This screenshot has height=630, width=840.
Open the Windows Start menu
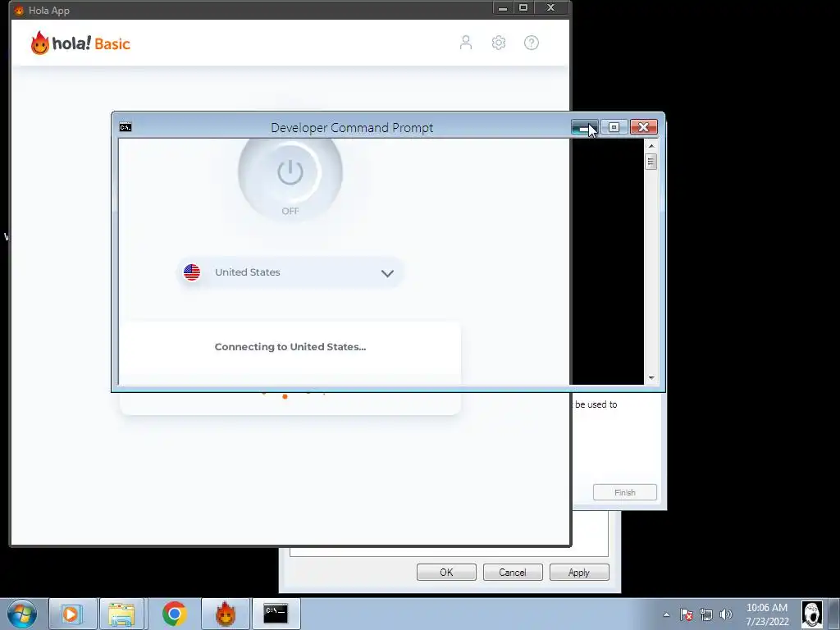click(x=22, y=614)
